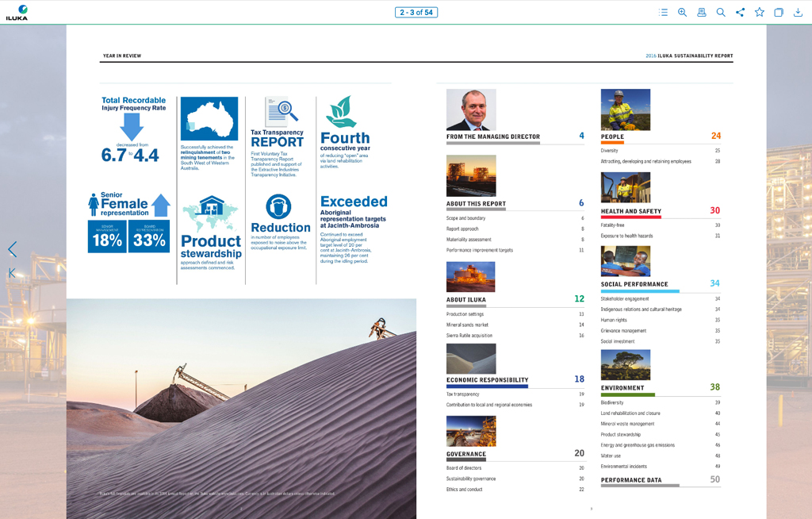Click the sand dune thumbnail above Economic Responsibility
The width and height of the screenshot is (812, 519).
click(x=471, y=358)
